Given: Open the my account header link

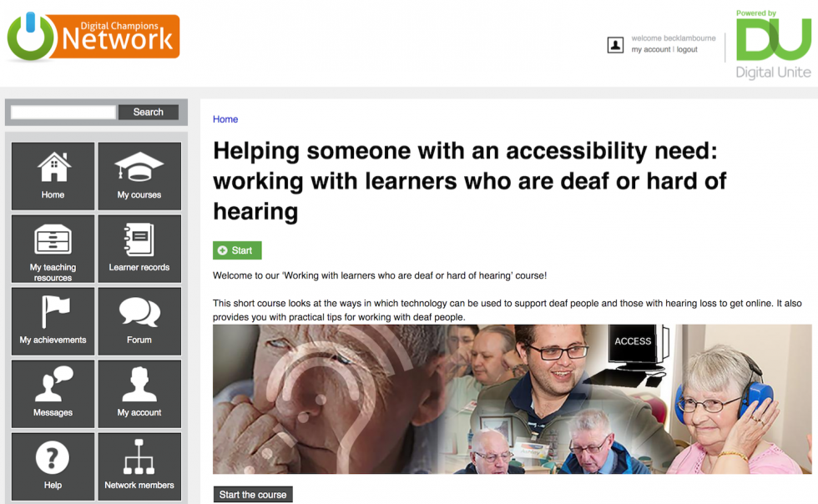Looking at the screenshot, I should 650,49.
